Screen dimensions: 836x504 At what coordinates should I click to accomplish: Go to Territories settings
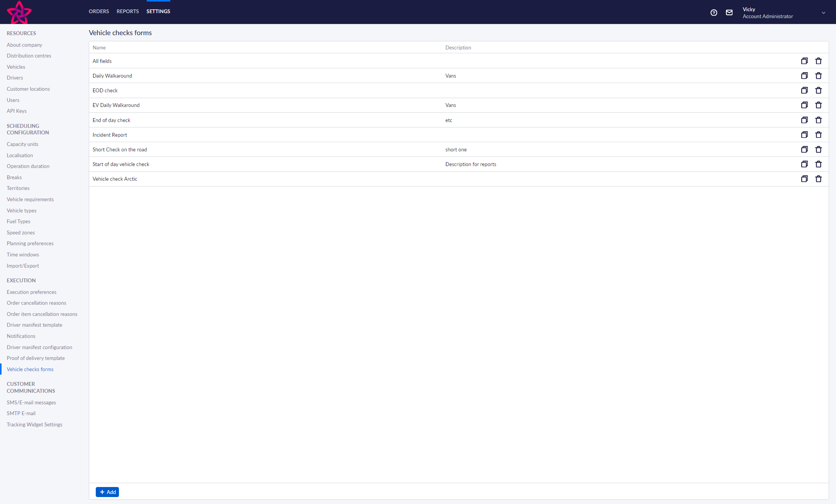(18, 188)
